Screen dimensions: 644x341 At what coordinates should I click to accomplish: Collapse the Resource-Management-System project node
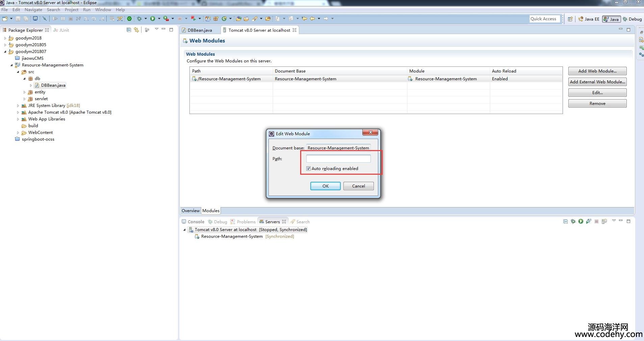click(11, 65)
